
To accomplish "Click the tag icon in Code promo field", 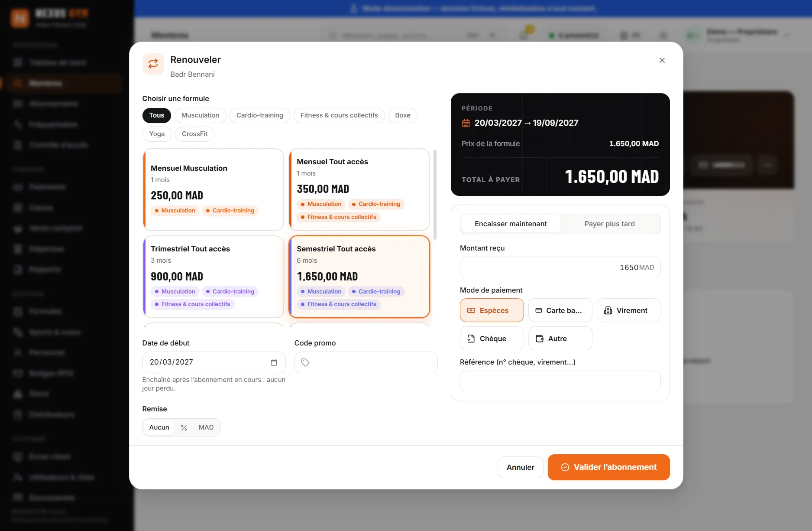I will [305, 362].
